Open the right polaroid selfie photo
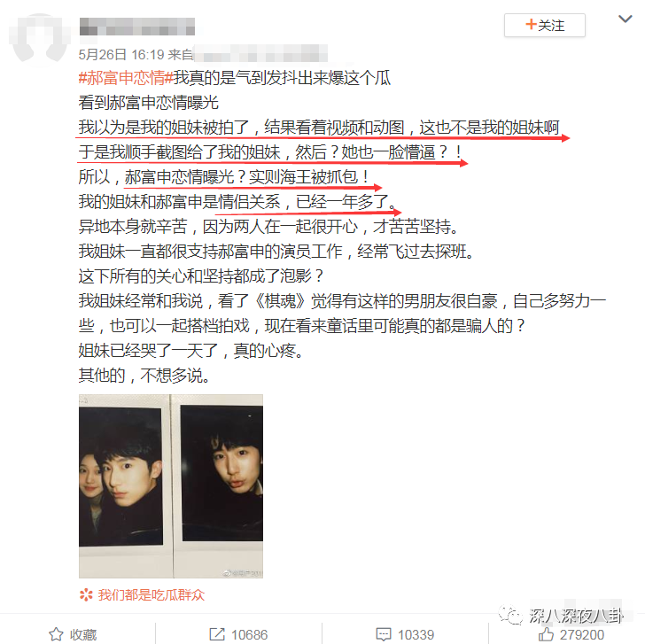Viewport: 645px width, 644px height. tap(218, 486)
